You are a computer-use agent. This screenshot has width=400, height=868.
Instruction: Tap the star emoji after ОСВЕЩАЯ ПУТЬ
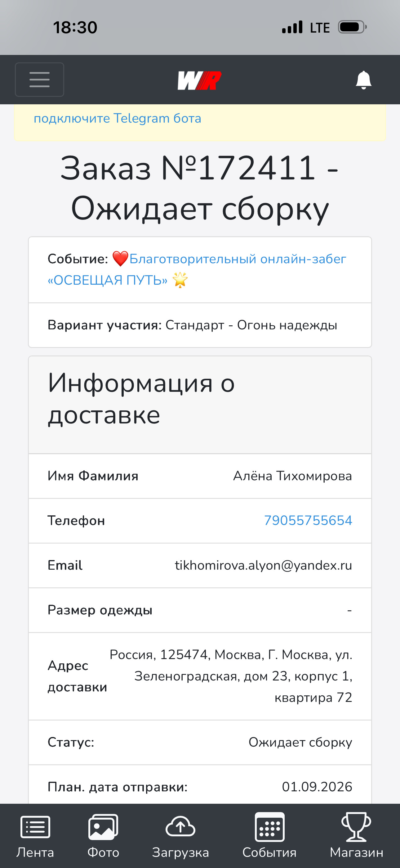(180, 280)
